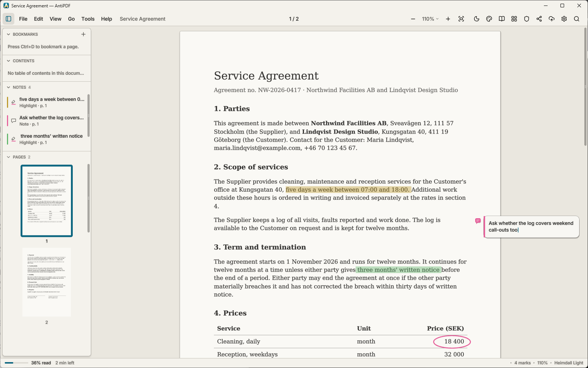
Task: Open settings with the gear icon
Action: (x=564, y=19)
